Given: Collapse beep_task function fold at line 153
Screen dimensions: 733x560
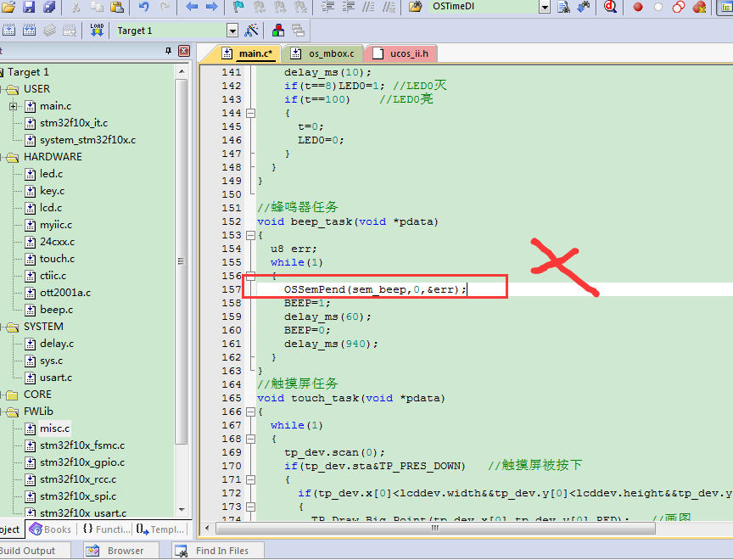Looking at the screenshot, I should click(x=251, y=235).
